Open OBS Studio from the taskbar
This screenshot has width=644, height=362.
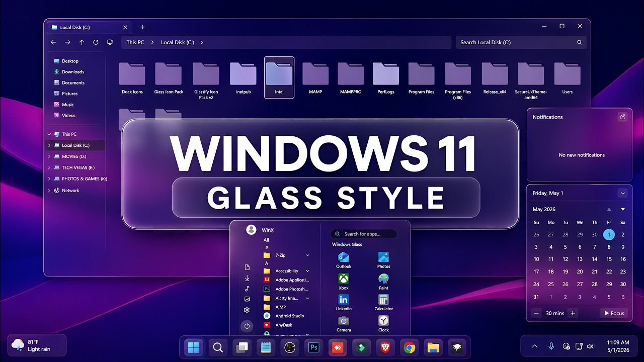[290, 347]
